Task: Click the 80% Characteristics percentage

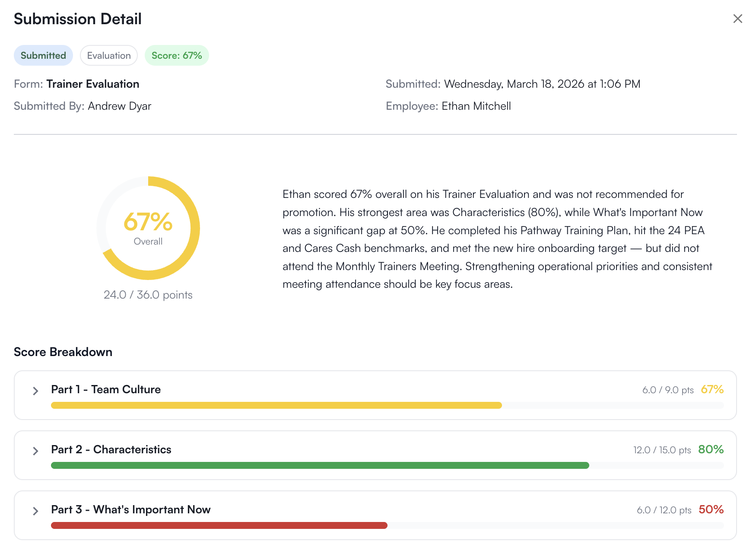Action: pyautogui.click(x=711, y=449)
